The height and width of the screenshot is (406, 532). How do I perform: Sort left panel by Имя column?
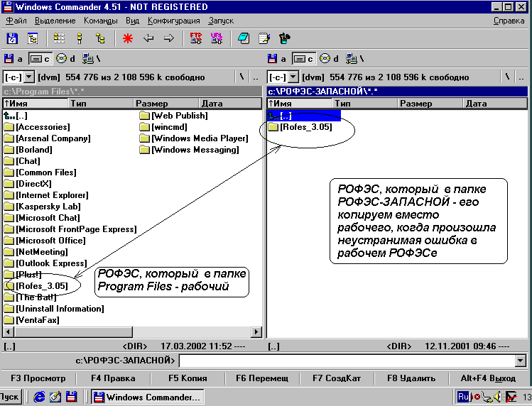click(x=36, y=104)
